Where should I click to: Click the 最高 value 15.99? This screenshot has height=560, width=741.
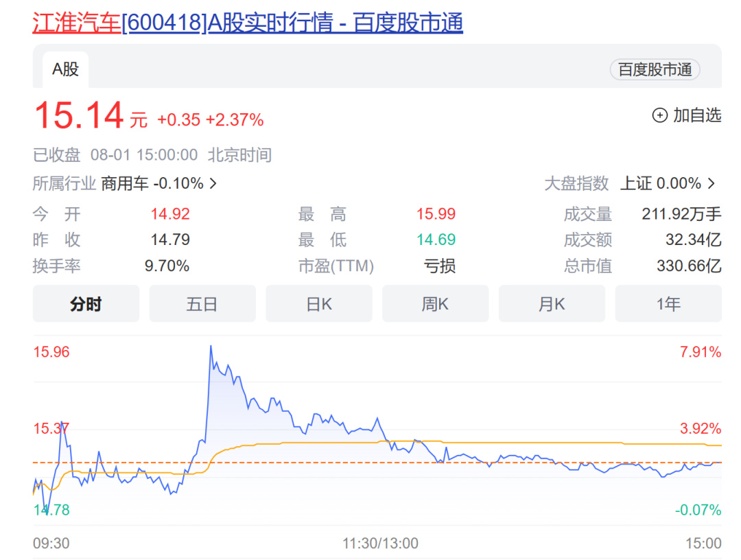(436, 214)
